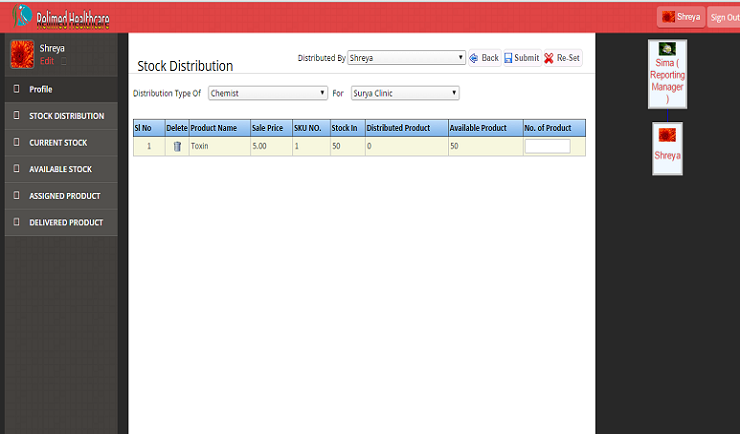The image size is (740, 434).
Task: Click Shreya's flower image in hierarchy panel
Action: coord(666,134)
